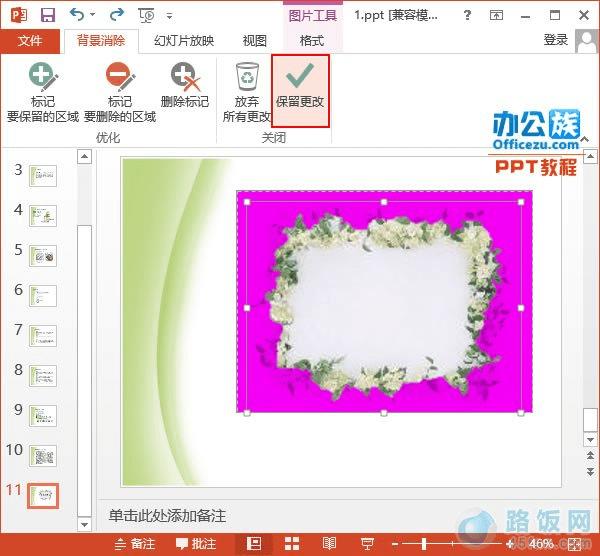Open ribbon display options button
The image size is (600, 556).
[496, 15]
